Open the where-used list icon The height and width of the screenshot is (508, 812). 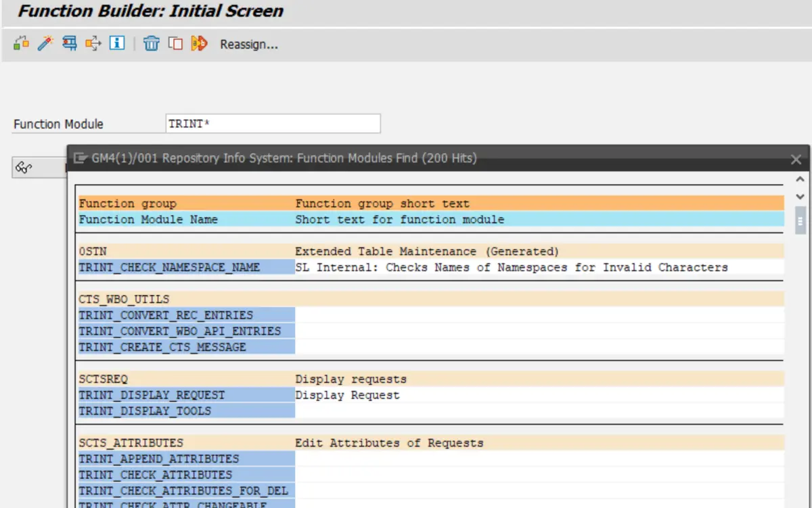[93, 44]
